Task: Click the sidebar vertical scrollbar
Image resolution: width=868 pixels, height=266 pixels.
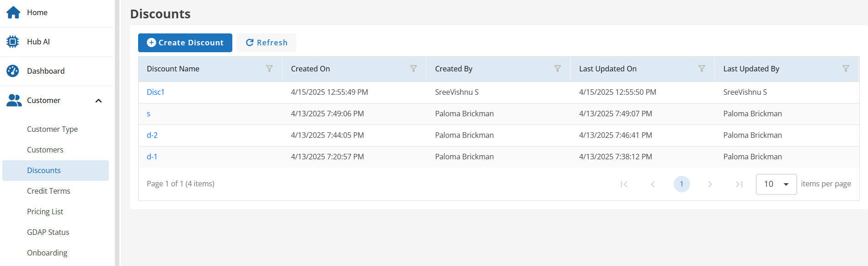Action: click(x=117, y=133)
